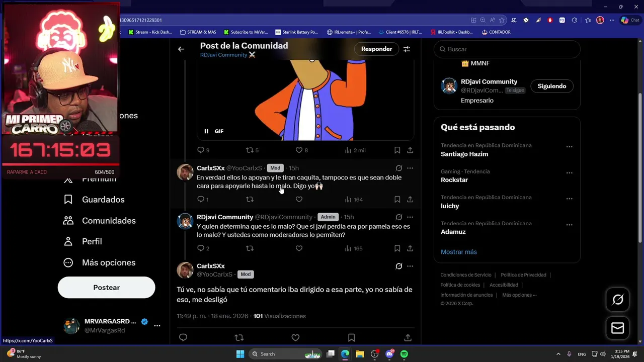644x362 pixels.
Task: Repost CarlxSXx's comment about caquita
Action: coord(250,199)
